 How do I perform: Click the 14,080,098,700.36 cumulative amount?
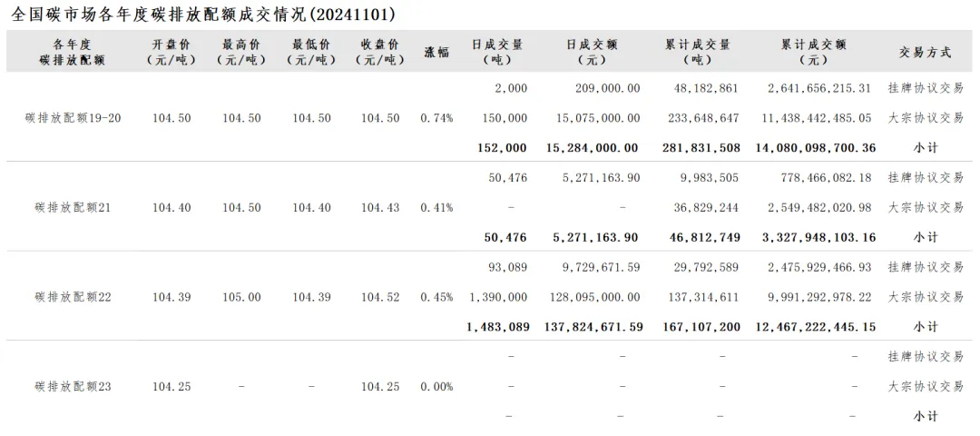click(813, 148)
